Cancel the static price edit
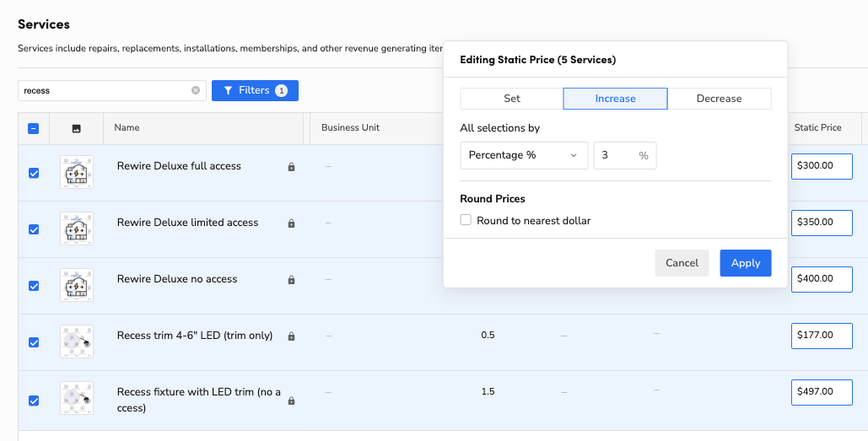The image size is (868, 441). click(682, 263)
